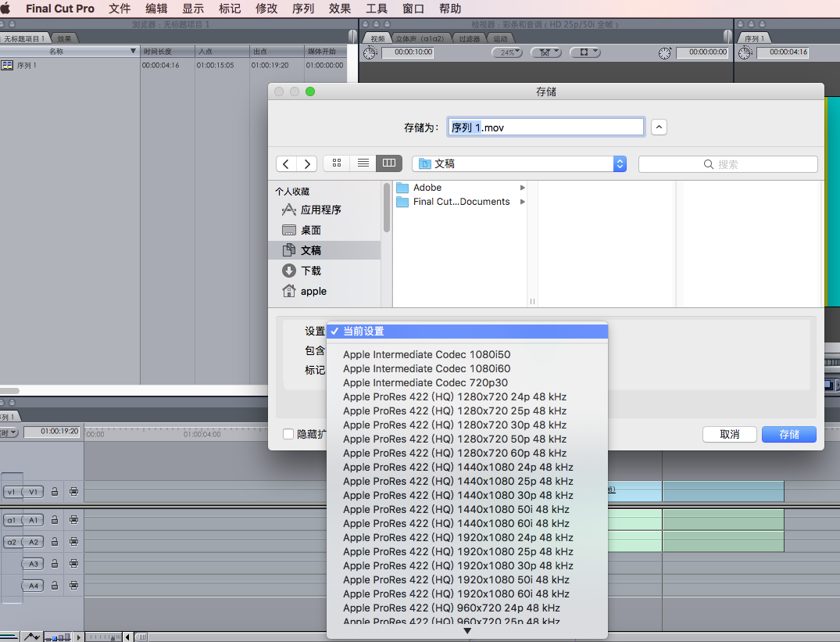Image resolution: width=840 pixels, height=642 pixels.
Task: Choose ProRes 422 (HQ) 1440x1080 50i
Action: (467, 510)
